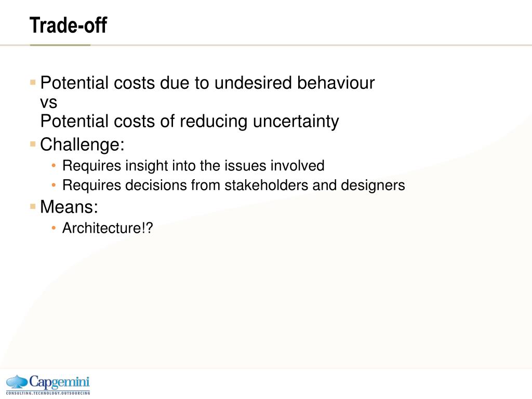Click the square bullet before Potential costs
This screenshot has height=399, width=532.
[x=33, y=83]
